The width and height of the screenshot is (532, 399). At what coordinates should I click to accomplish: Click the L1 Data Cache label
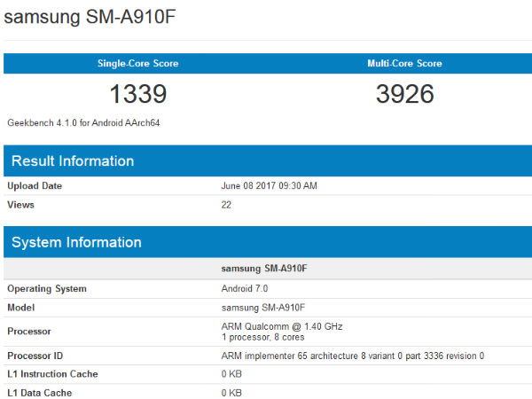pos(40,393)
